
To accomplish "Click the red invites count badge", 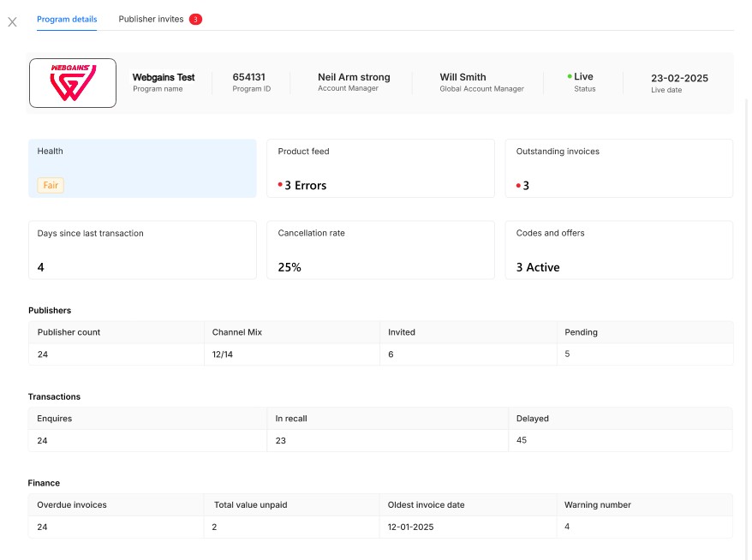I will (195, 20).
